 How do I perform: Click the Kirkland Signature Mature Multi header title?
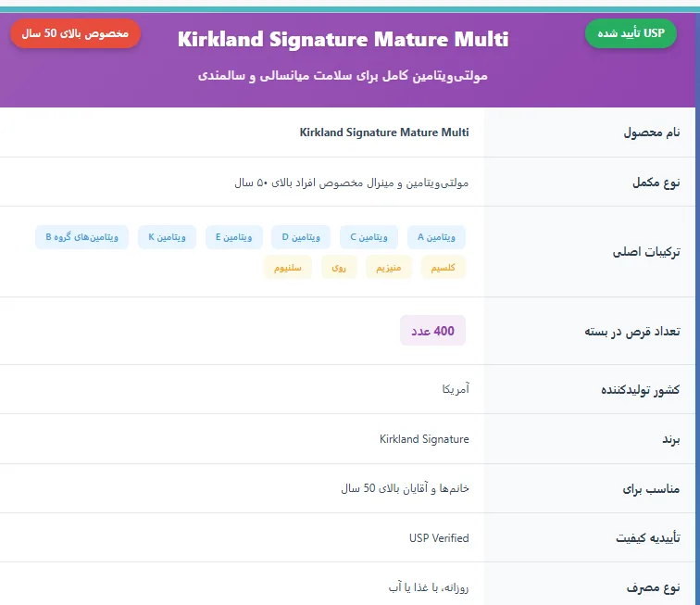pos(343,39)
